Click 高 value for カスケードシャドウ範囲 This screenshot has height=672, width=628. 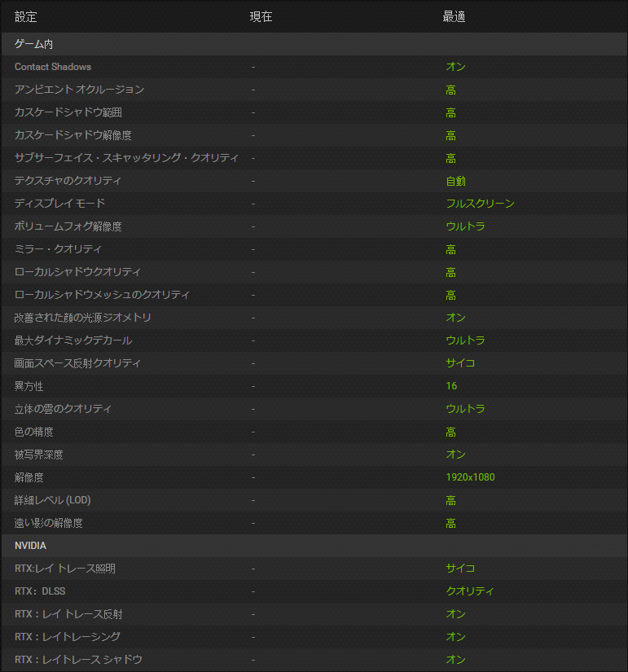click(450, 112)
